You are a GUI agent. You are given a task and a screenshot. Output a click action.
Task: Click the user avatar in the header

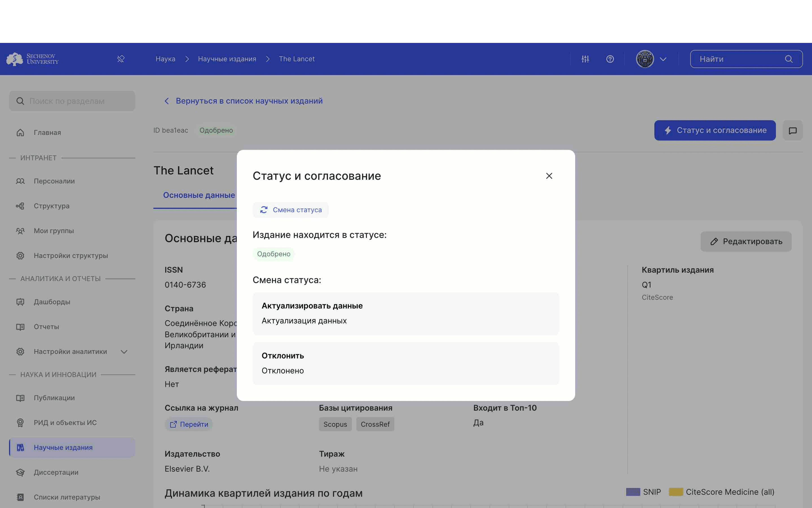click(645, 59)
